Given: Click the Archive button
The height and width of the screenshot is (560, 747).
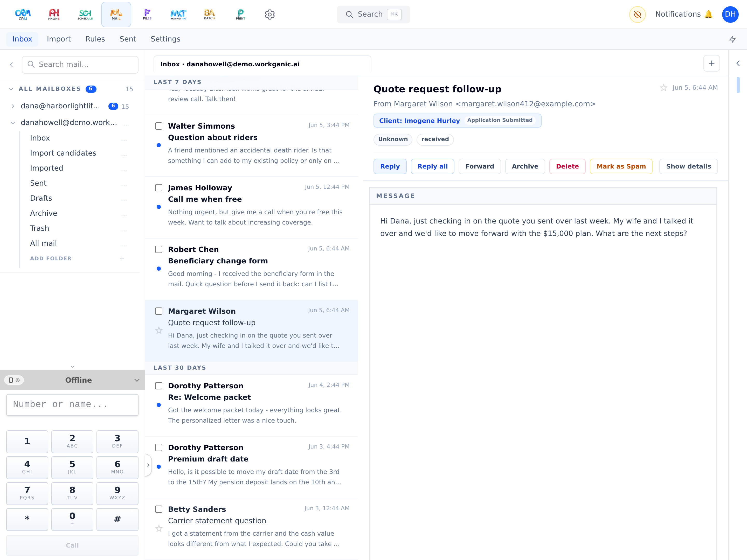Looking at the screenshot, I should [525, 166].
